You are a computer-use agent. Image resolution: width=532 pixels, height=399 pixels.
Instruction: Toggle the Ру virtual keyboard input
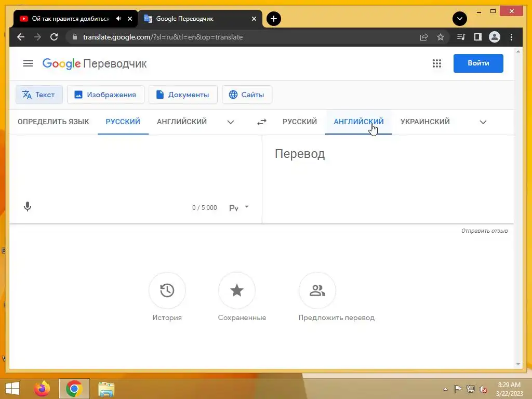pyautogui.click(x=234, y=208)
